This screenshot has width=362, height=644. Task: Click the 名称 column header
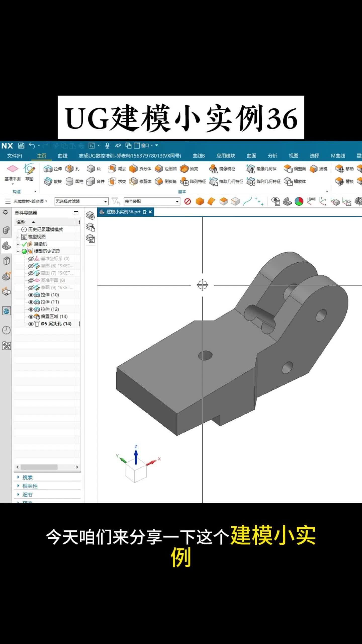pyautogui.click(x=21, y=222)
